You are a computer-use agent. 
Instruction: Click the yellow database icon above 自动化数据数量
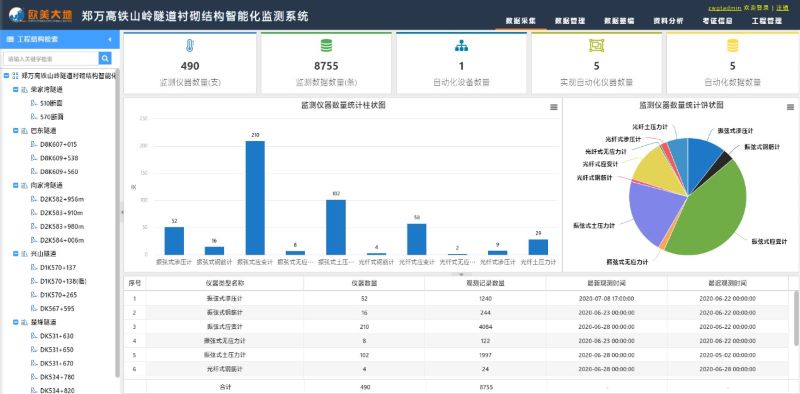[x=733, y=46]
